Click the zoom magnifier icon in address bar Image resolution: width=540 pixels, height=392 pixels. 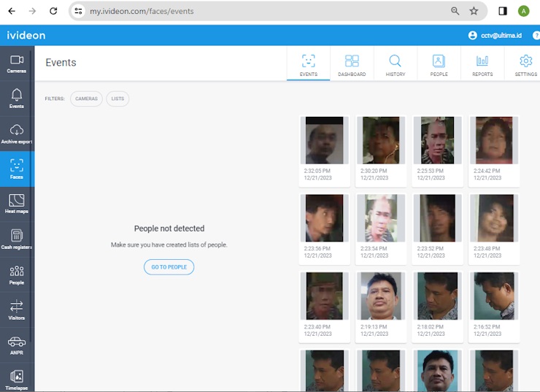(455, 11)
